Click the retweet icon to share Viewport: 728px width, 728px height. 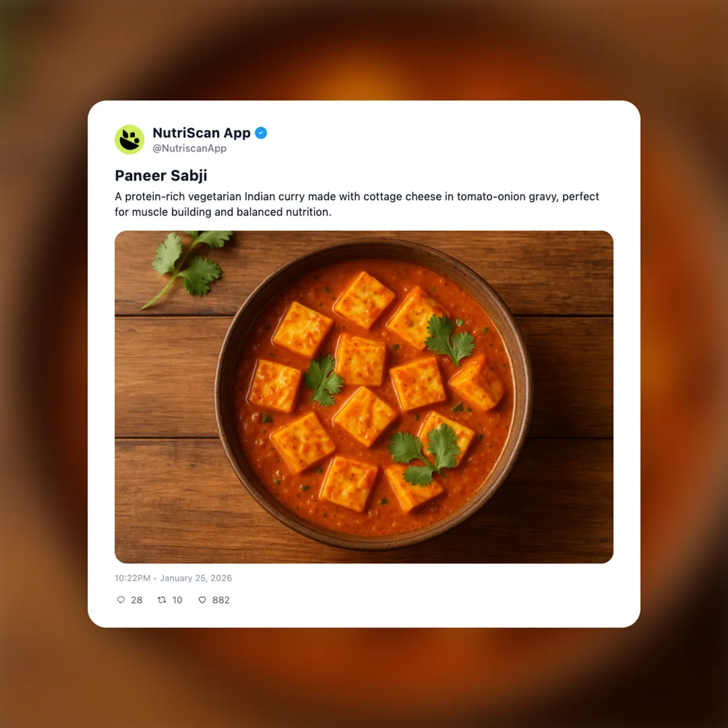(162, 600)
